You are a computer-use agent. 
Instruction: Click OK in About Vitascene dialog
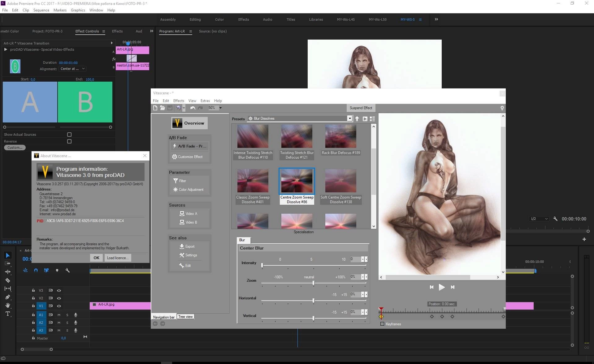click(96, 258)
